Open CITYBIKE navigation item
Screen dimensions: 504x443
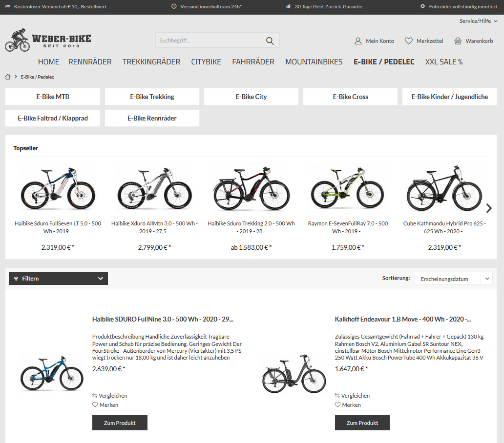coord(206,62)
